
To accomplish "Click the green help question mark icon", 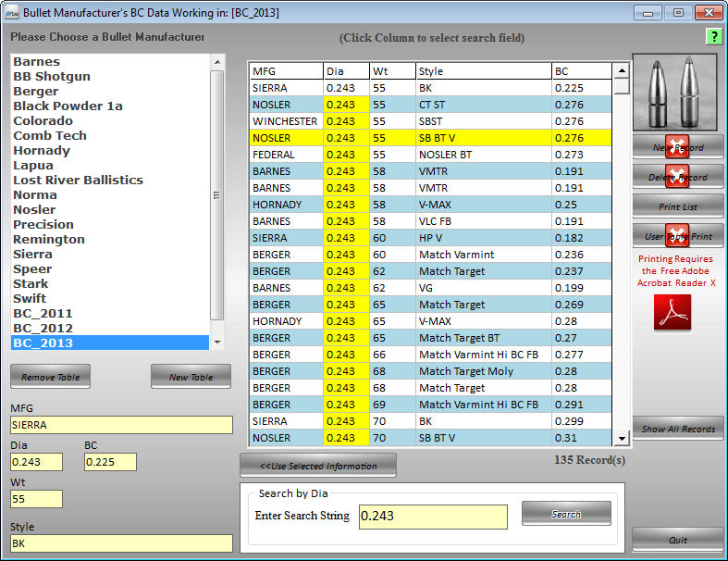I will click(x=713, y=36).
